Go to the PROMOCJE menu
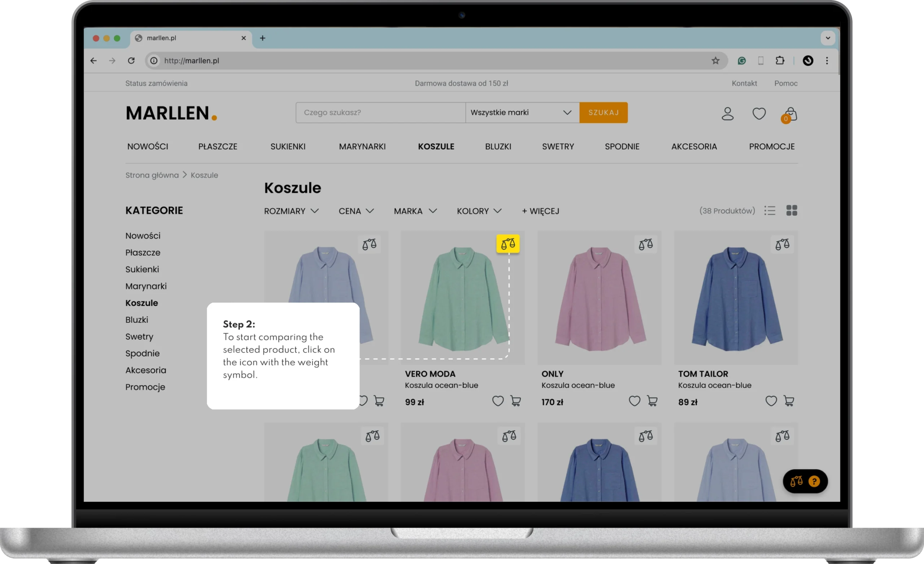Image resolution: width=924 pixels, height=564 pixels. point(771,146)
